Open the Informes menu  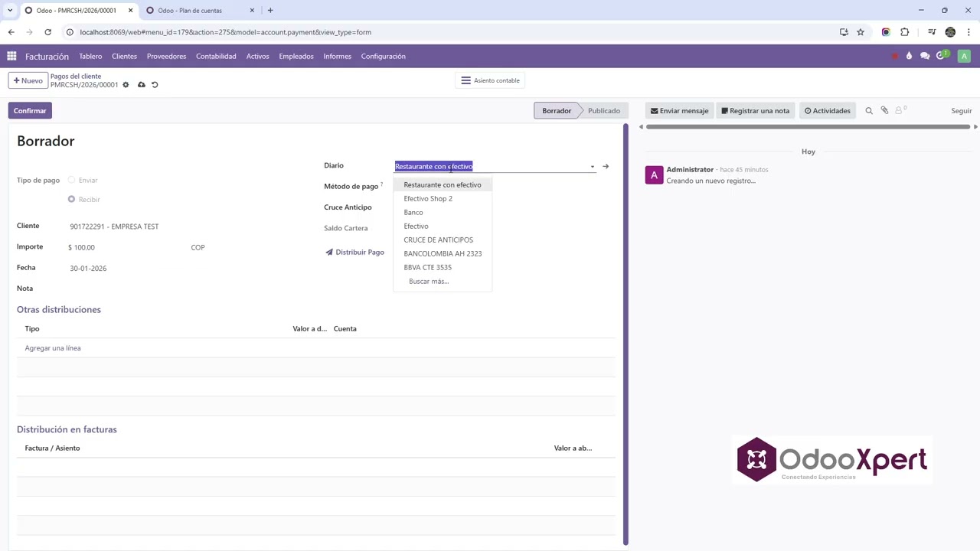pyautogui.click(x=337, y=56)
